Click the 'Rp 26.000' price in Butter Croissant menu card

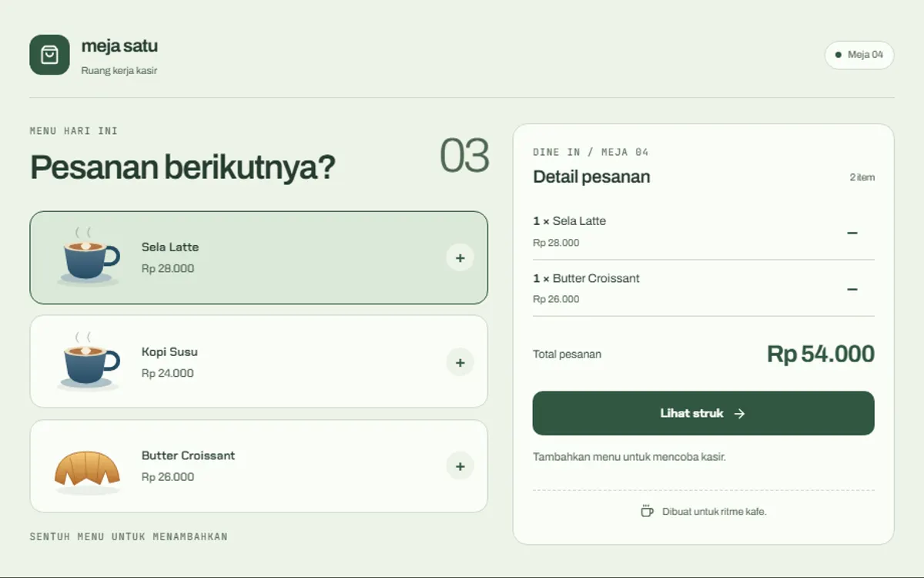[168, 477]
